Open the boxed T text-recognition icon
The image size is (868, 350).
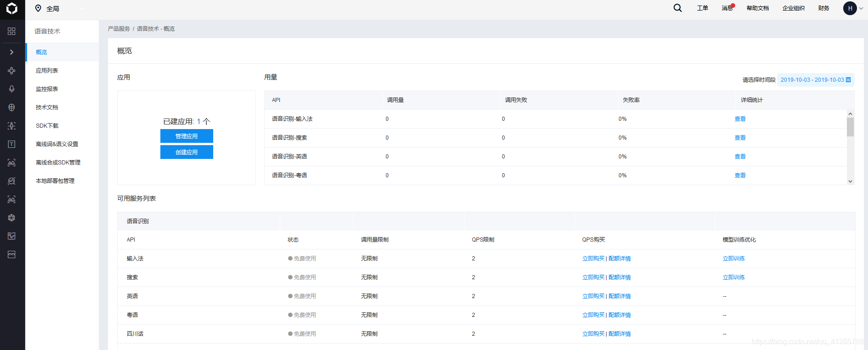12,144
